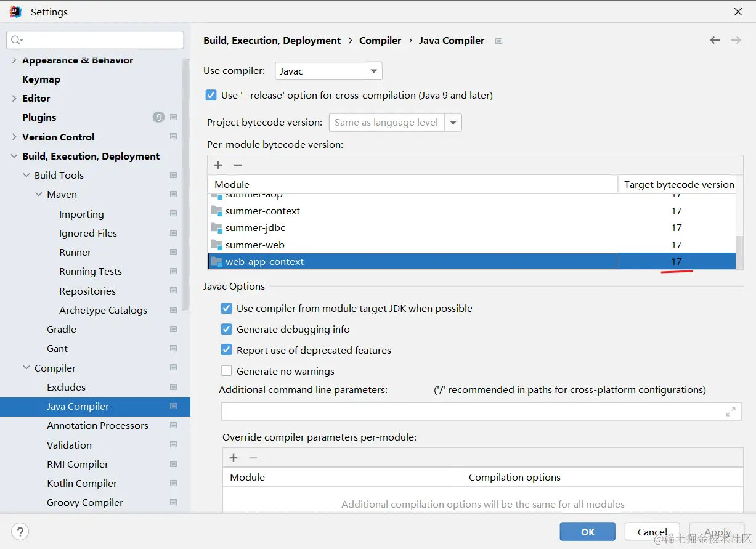Click the IntelliJ logo in the title bar
The width and height of the screenshot is (756, 549).
point(15,12)
